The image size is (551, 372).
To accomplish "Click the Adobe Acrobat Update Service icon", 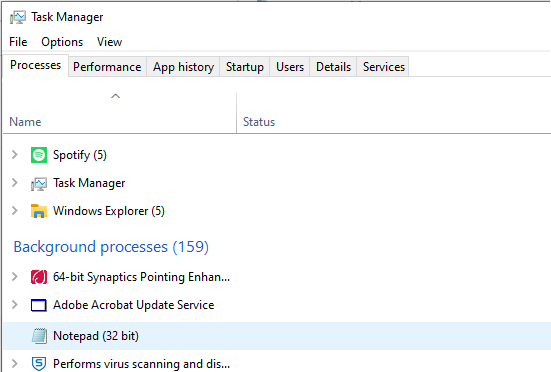I will click(39, 305).
